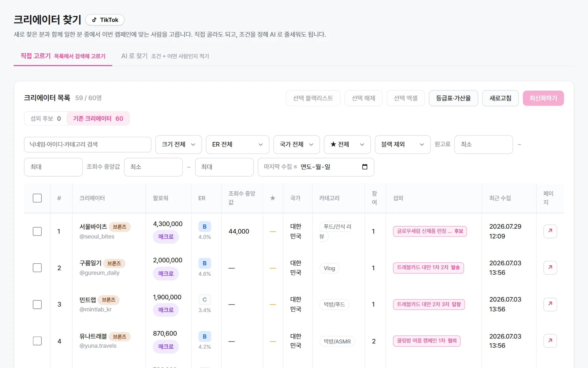Open the calendar picker icon in date field

point(365,167)
